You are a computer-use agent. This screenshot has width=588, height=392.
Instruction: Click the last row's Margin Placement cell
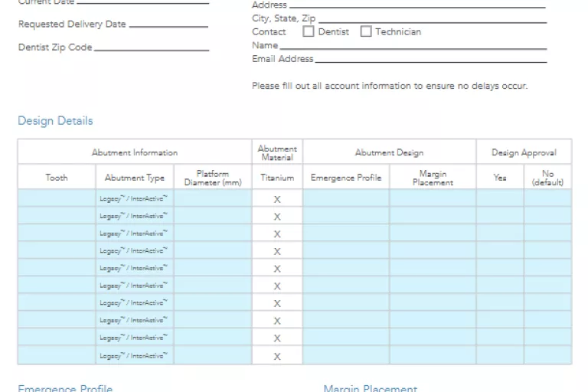(433, 354)
